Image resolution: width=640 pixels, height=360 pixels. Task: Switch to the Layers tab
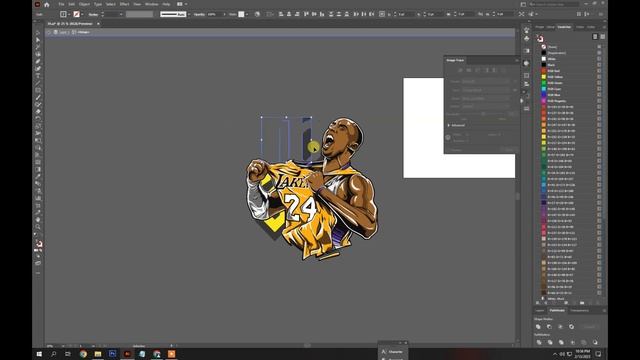point(540,311)
